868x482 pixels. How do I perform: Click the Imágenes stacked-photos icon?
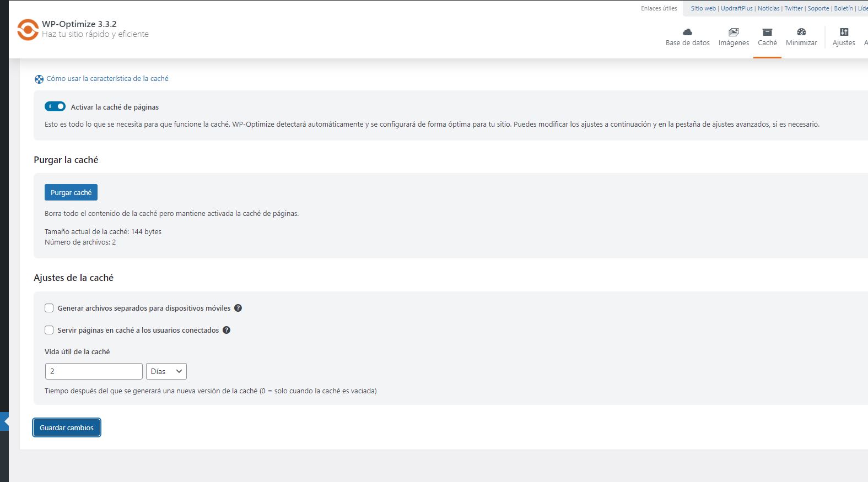pyautogui.click(x=734, y=32)
